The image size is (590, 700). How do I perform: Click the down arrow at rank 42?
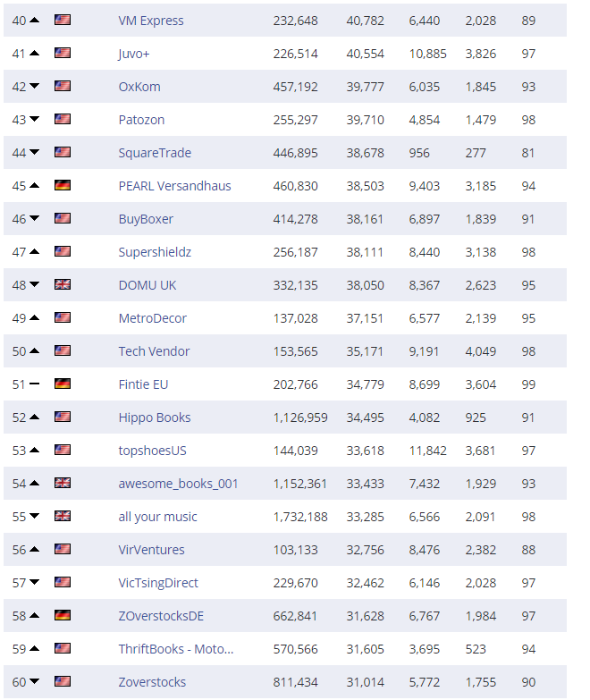coord(35,87)
